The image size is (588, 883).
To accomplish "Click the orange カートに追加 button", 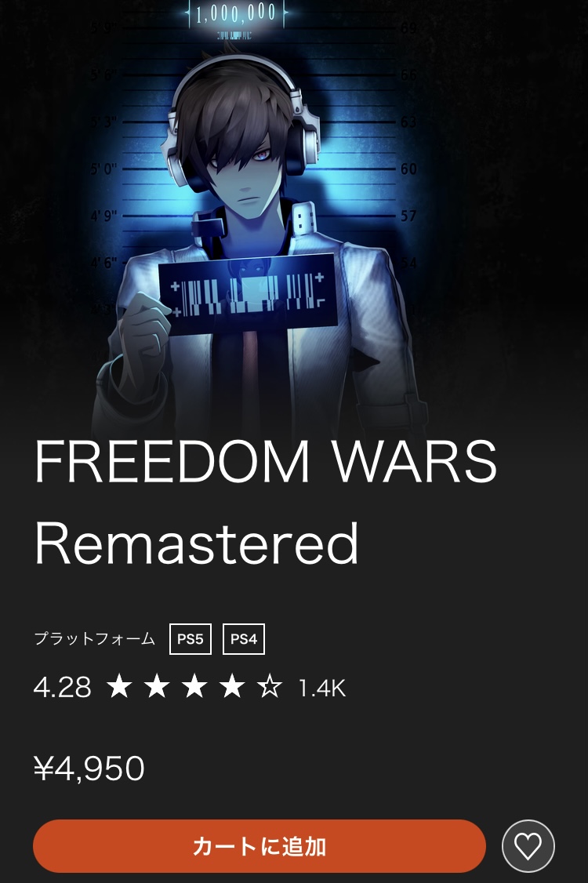I will (260, 846).
